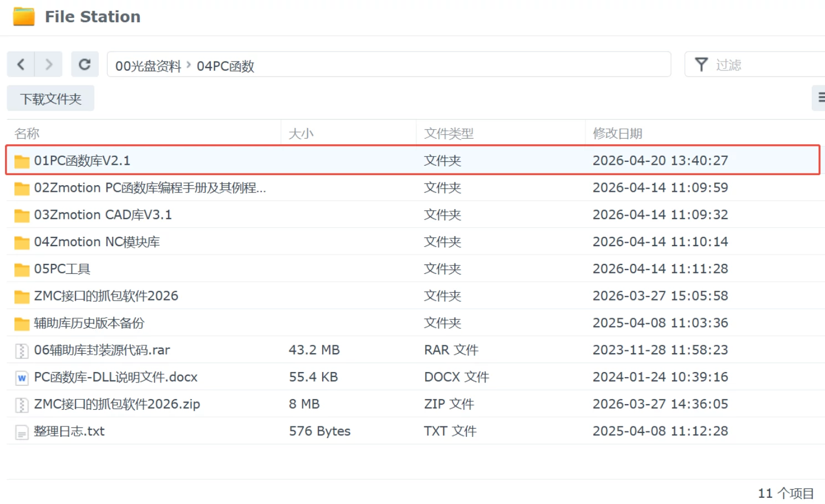Select 04Zmotion NC模块库 folder name
This screenshot has height=504, width=825.
[97, 242]
